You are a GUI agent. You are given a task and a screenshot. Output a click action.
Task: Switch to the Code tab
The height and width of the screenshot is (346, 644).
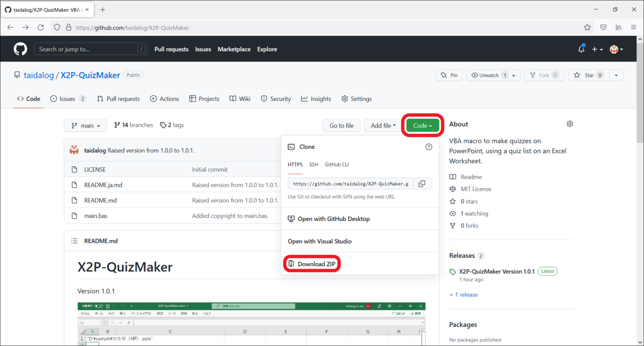pyautogui.click(x=28, y=99)
